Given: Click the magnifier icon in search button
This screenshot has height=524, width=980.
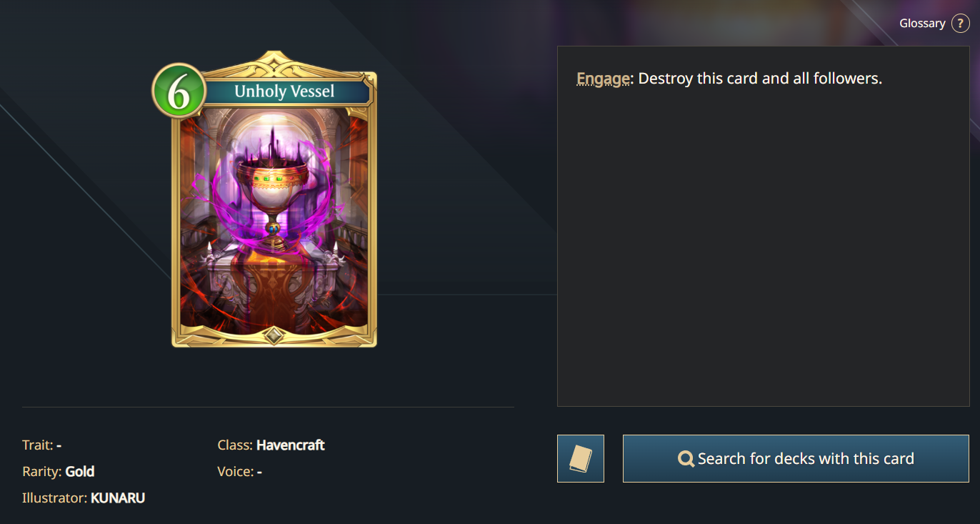Looking at the screenshot, I should pos(686,459).
